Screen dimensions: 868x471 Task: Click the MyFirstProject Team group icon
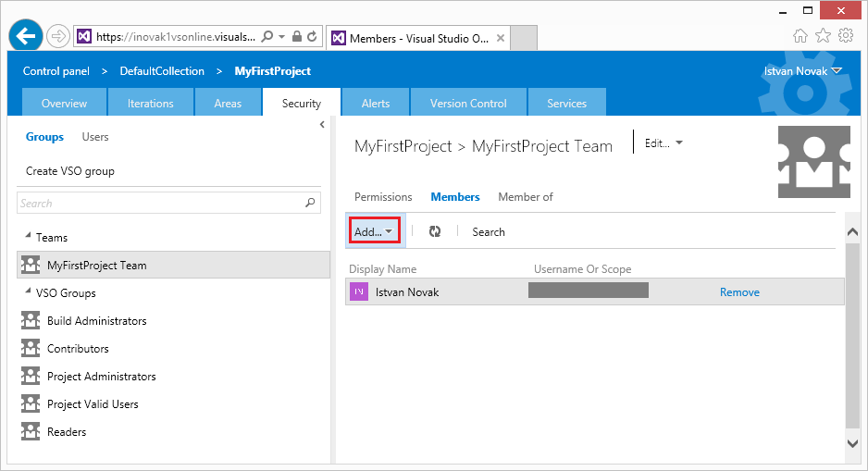point(31,265)
